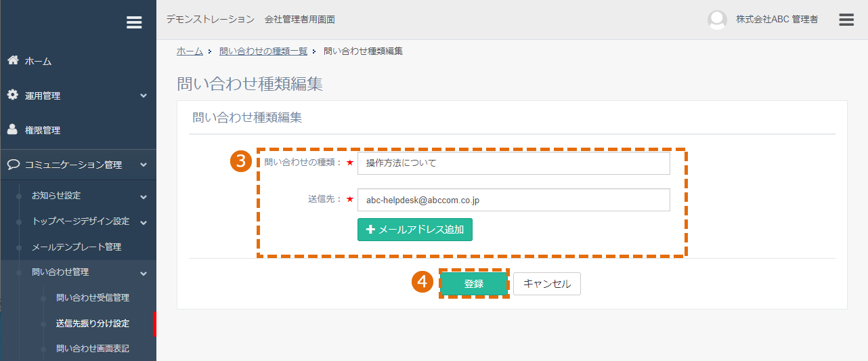Click the speech bubble icon beside コミュニケーション管理
This screenshot has width=868, height=361.
13,164
